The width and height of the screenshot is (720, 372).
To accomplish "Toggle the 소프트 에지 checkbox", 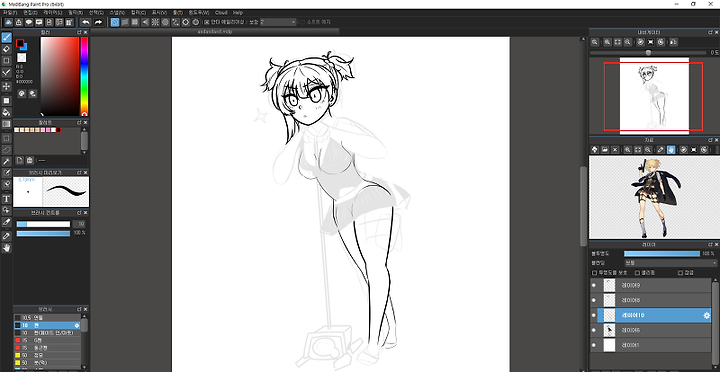I will coord(302,22).
